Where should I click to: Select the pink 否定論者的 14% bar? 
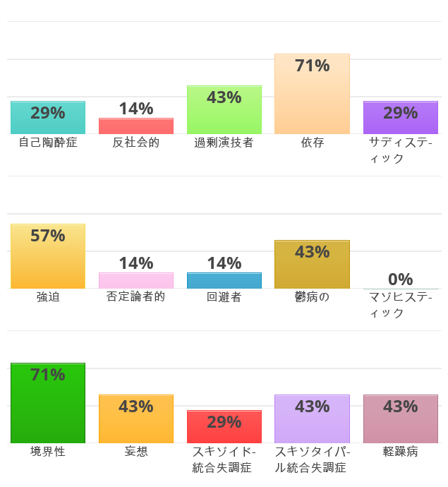136,281
